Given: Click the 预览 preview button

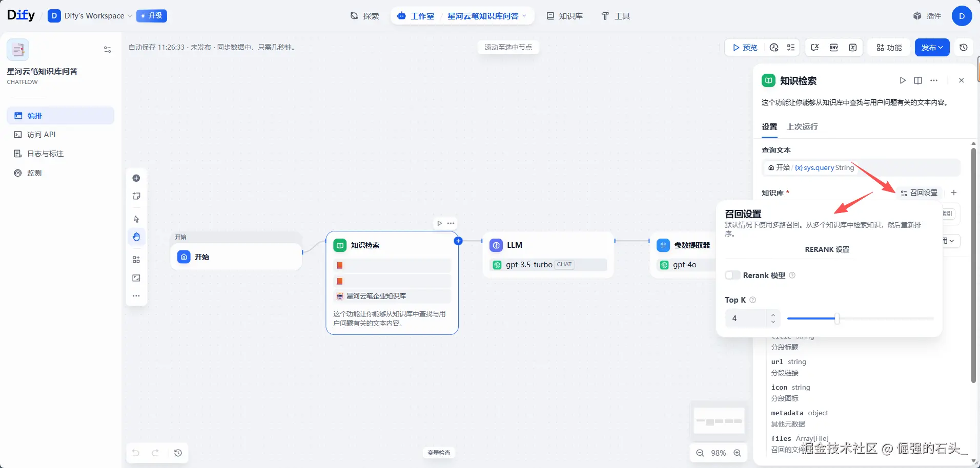Looking at the screenshot, I should coord(745,48).
